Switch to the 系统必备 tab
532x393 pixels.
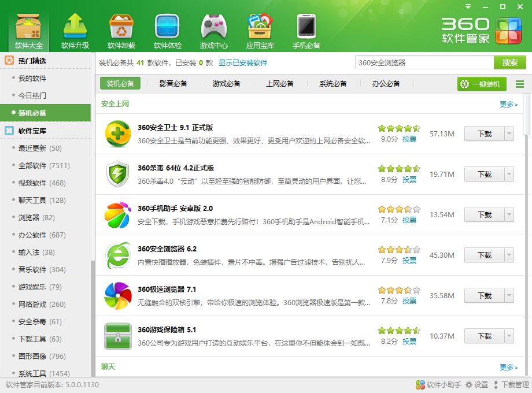pyautogui.click(x=333, y=83)
